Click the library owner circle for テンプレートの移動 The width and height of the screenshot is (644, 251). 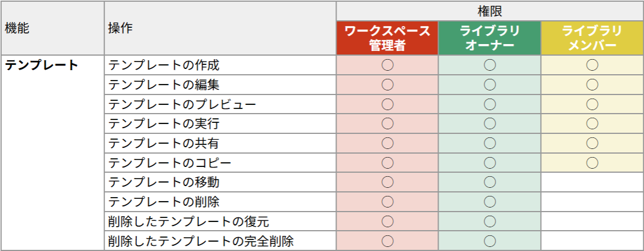click(490, 182)
